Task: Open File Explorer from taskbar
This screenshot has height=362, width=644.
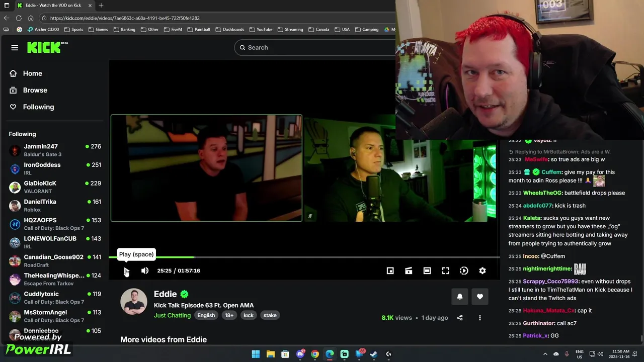Action: [270, 354]
